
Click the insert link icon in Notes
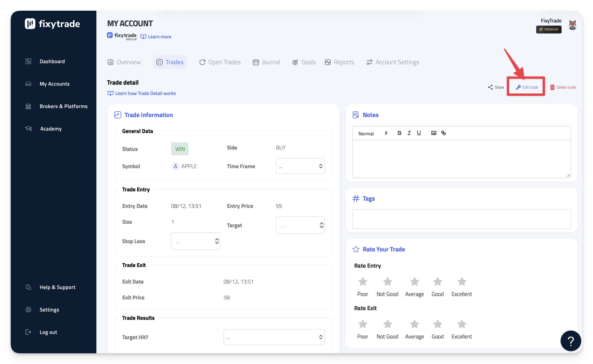point(443,133)
